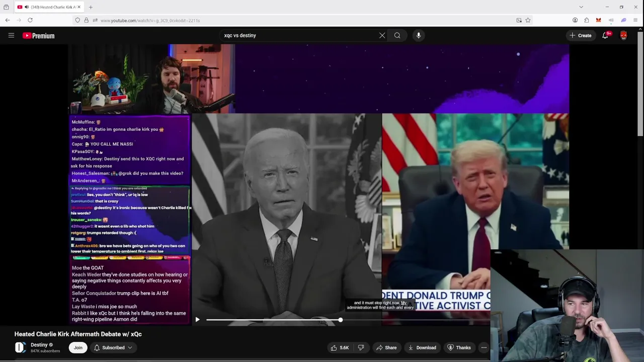Close the Heated Charlie Kirk tab
This screenshot has width=644, height=362.
pyautogui.click(x=79, y=7)
